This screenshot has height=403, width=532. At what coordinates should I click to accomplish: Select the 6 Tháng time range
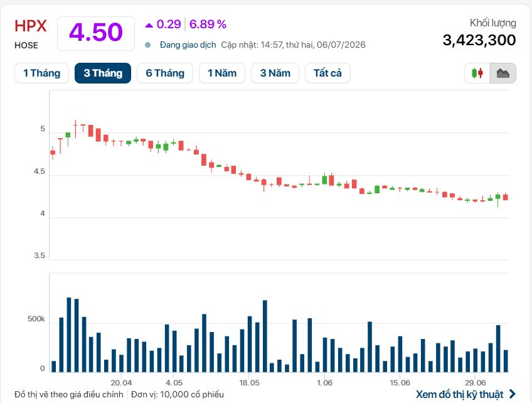(165, 73)
